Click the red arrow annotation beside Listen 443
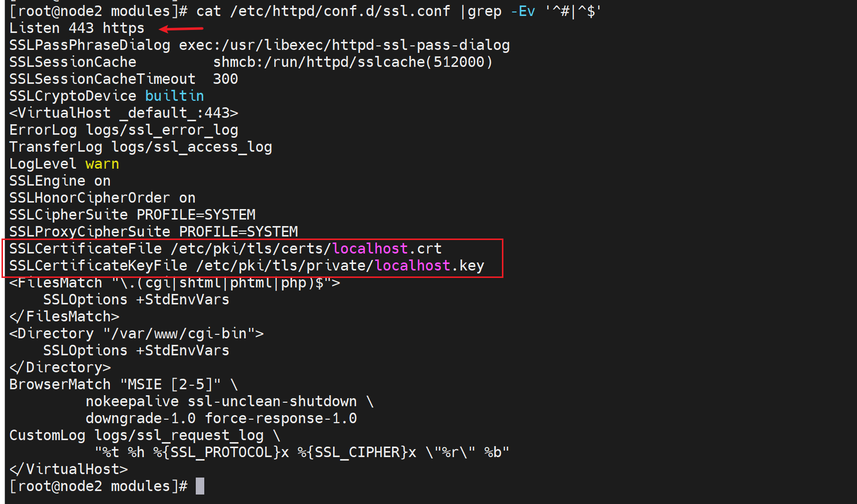857x504 pixels. [181, 29]
